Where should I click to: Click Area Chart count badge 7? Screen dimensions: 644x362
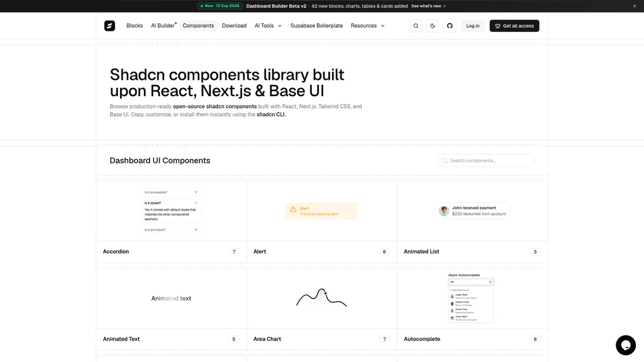click(384, 339)
